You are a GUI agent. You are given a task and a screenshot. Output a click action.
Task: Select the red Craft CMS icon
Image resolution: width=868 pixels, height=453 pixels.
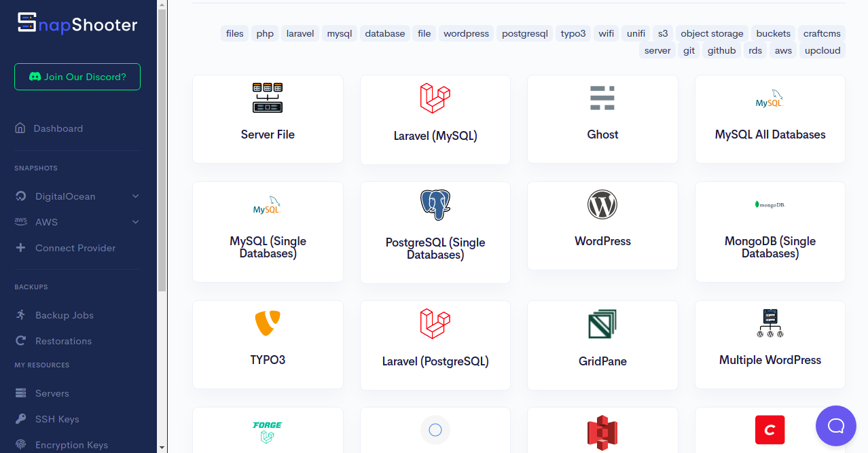(770, 430)
